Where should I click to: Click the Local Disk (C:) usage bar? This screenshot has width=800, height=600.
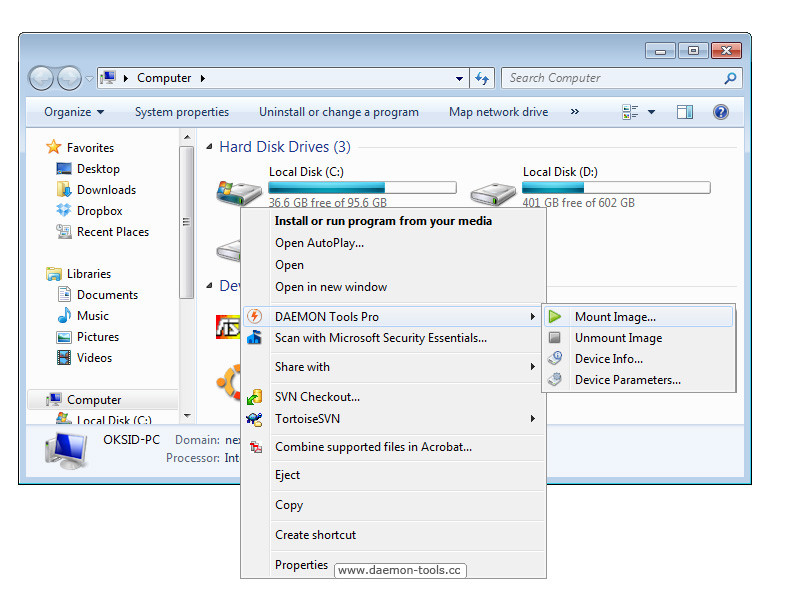(362, 187)
